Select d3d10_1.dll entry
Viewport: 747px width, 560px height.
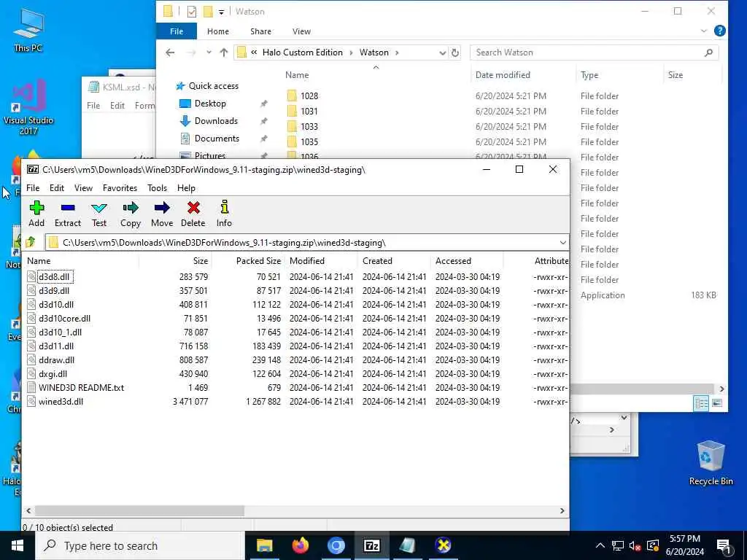point(60,332)
